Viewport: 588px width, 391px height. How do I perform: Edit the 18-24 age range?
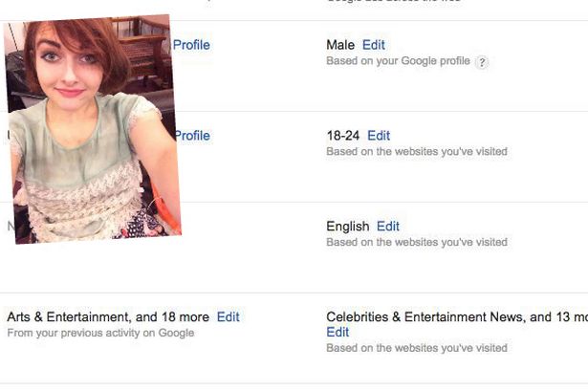click(x=379, y=136)
